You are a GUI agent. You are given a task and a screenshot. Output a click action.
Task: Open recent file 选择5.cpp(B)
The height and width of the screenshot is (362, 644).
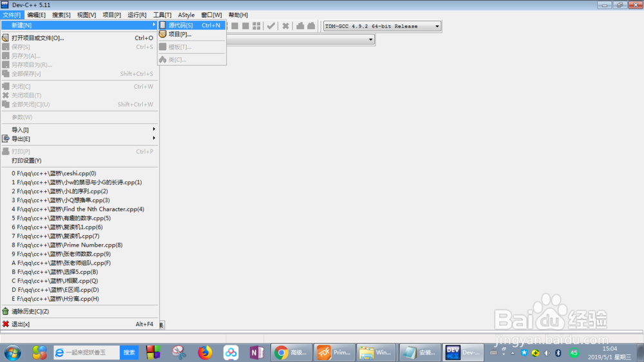coord(79,272)
